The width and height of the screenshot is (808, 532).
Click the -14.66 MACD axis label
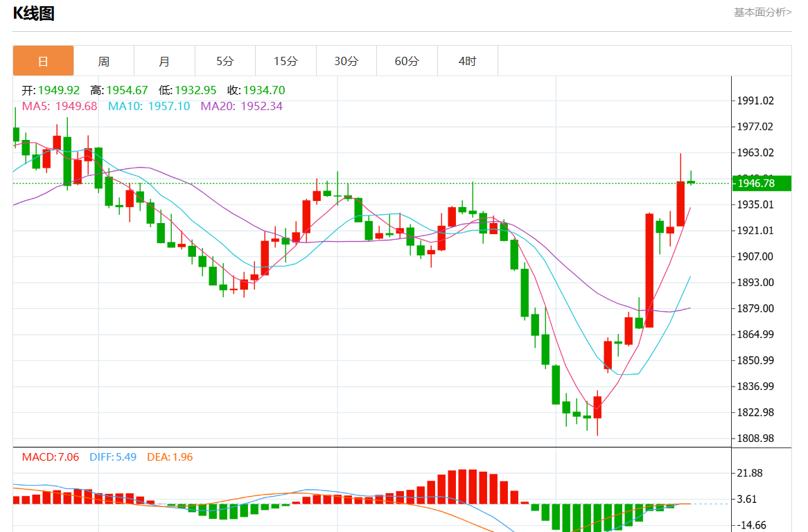click(x=752, y=525)
